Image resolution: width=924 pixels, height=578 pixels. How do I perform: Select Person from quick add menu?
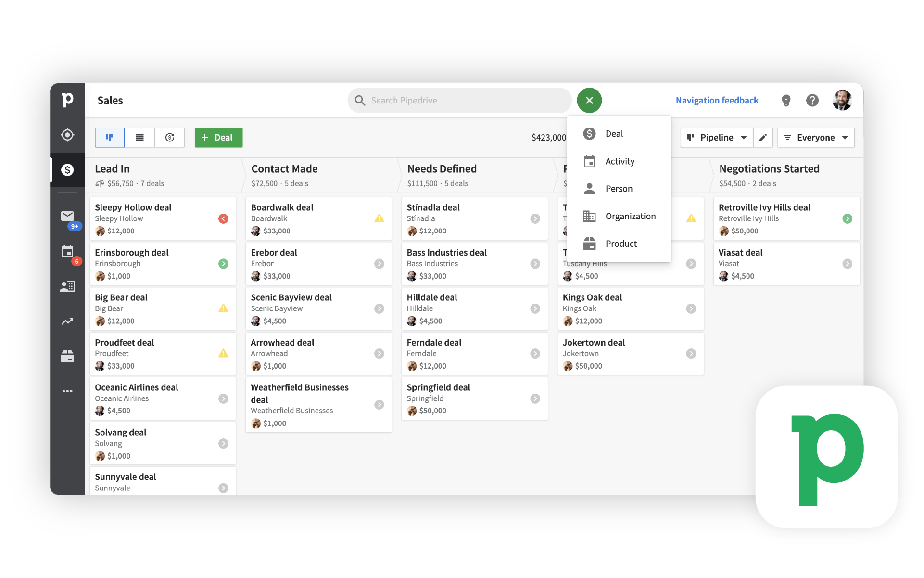click(619, 189)
